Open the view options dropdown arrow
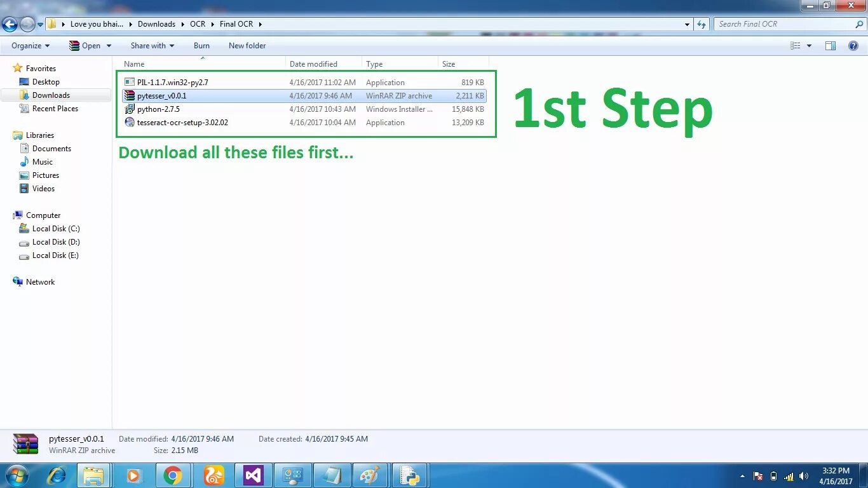The image size is (868, 488). pos(809,46)
